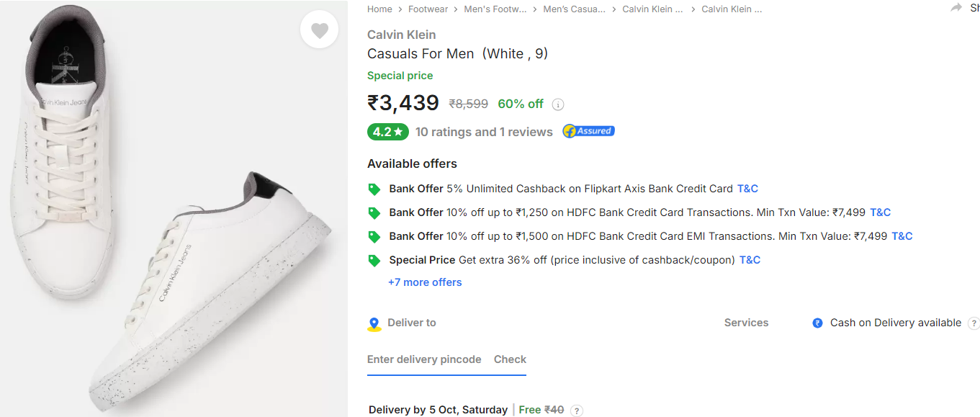Click the white sneaker product image
The width and height of the screenshot is (980, 417).
tap(174, 209)
